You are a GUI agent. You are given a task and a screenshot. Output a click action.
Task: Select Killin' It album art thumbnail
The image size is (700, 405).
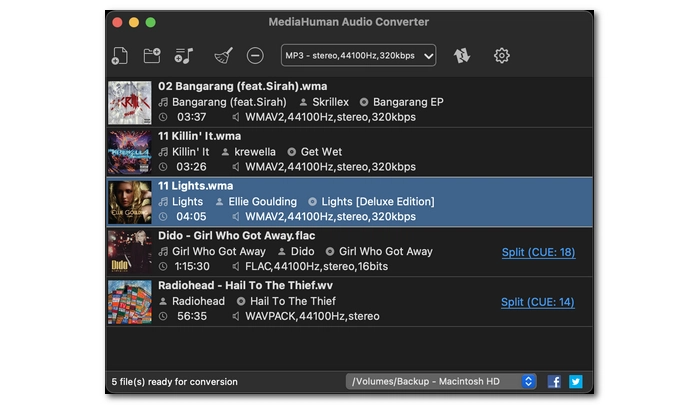pos(129,152)
